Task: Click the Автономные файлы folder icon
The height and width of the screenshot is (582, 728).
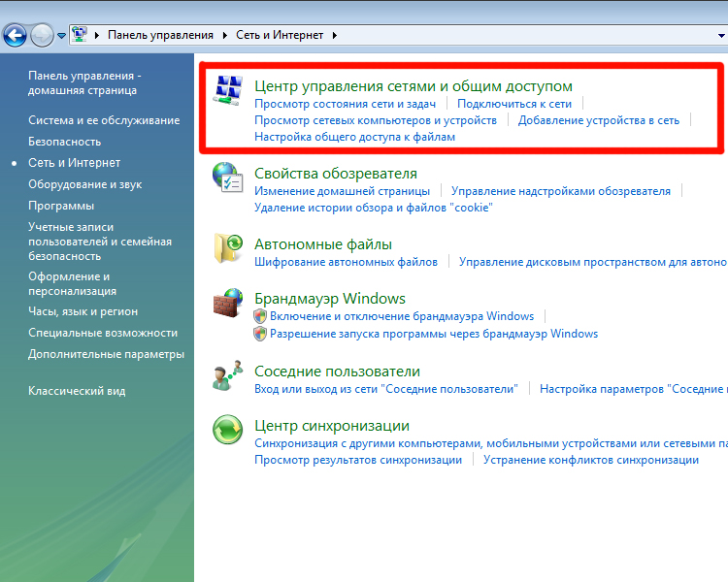Action: [x=228, y=248]
